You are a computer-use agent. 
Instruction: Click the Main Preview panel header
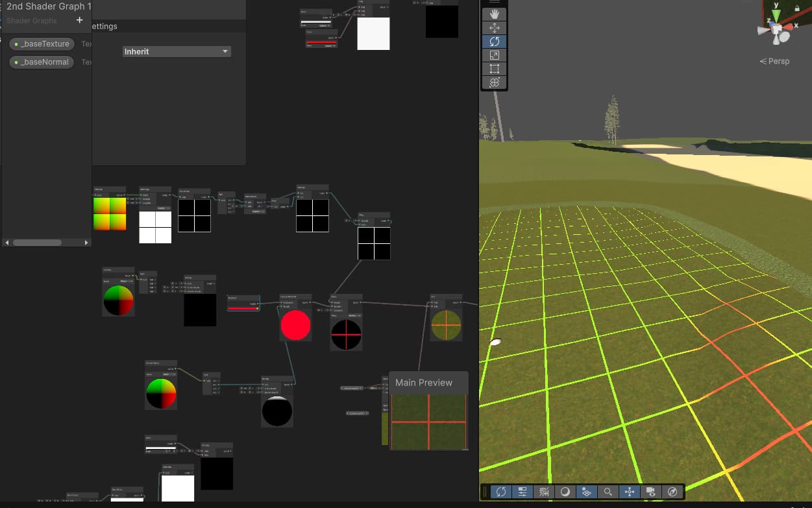[x=428, y=382]
